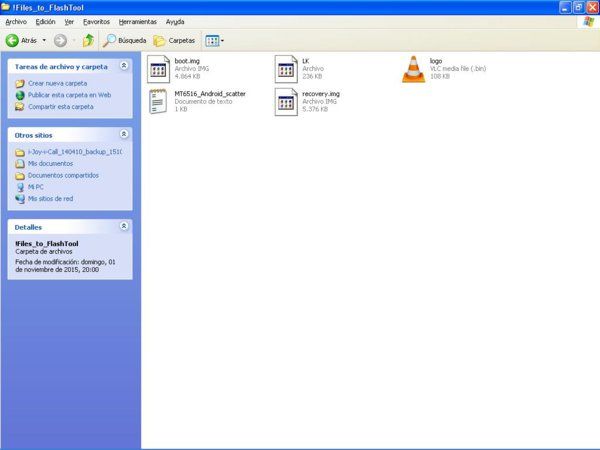The width and height of the screenshot is (600, 450).
Task: Open the Búsqueda search tool
Action: (124, 40)
